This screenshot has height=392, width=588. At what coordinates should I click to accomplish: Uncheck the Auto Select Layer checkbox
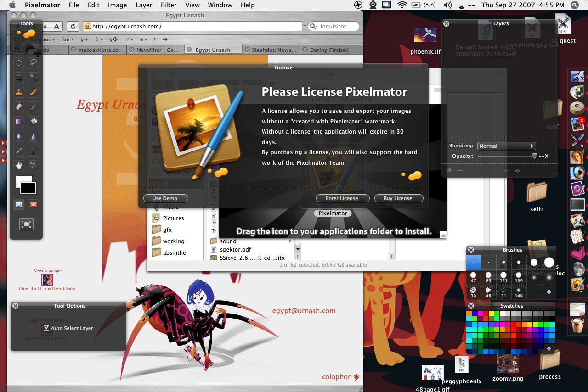pos(46,328)
